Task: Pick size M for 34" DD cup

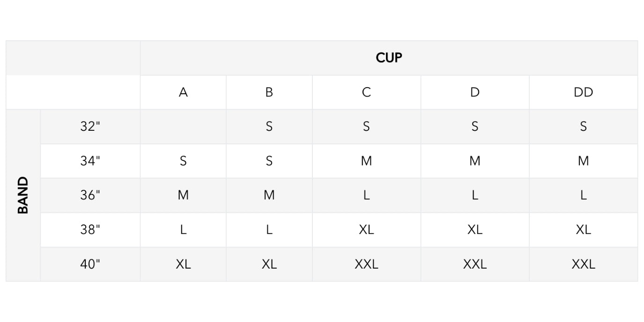Action: 583,161
